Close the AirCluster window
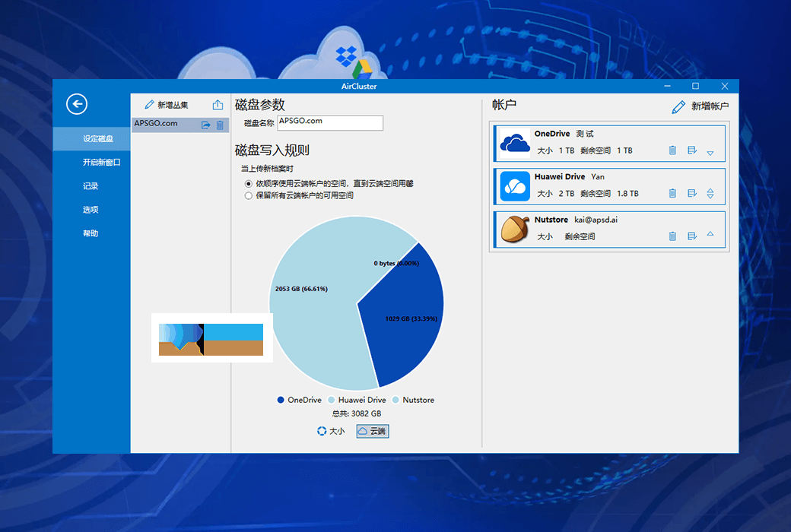The height and width of the screenshot is (532, 791). coord(725,86)
